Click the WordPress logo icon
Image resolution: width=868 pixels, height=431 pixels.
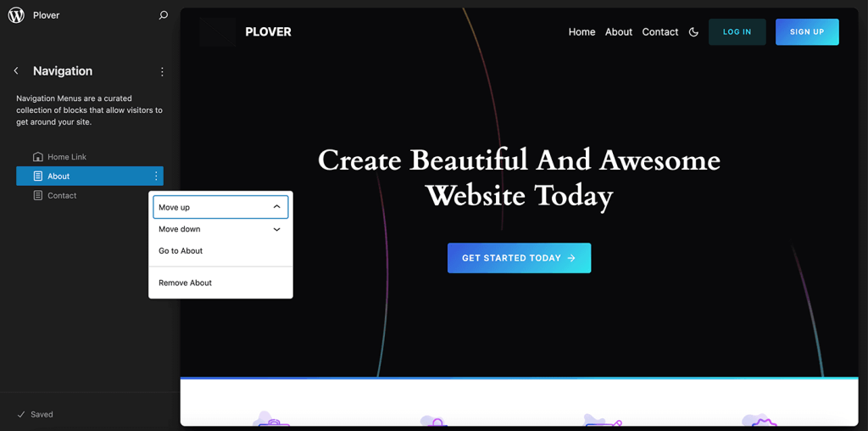(x=16, y=15)
